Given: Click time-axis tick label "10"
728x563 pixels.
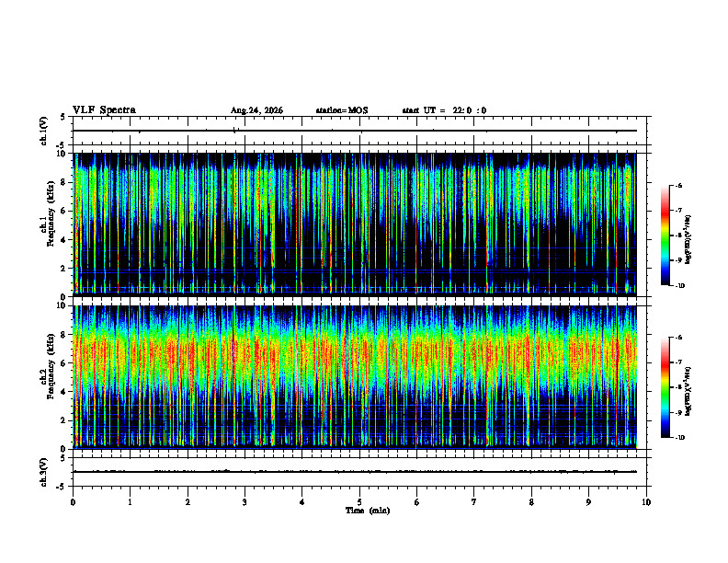Looking at the screenshot, I should (x=646, y=502).
